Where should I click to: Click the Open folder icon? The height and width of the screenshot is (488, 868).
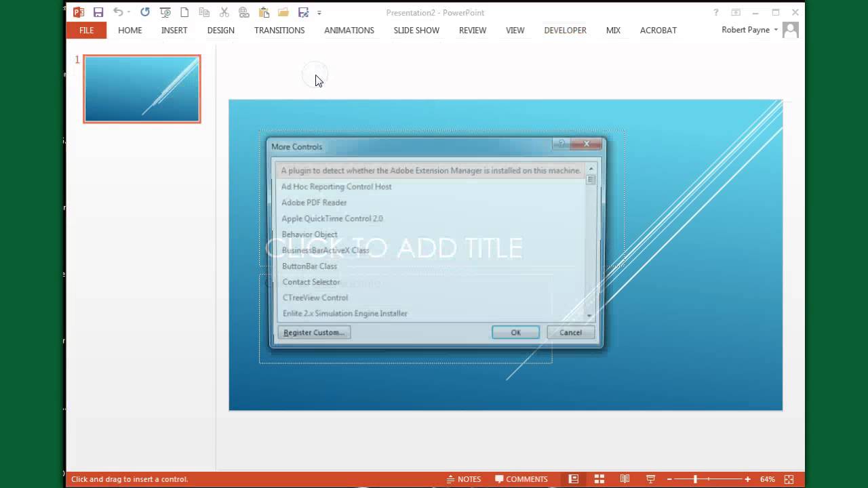pos(283,12)
